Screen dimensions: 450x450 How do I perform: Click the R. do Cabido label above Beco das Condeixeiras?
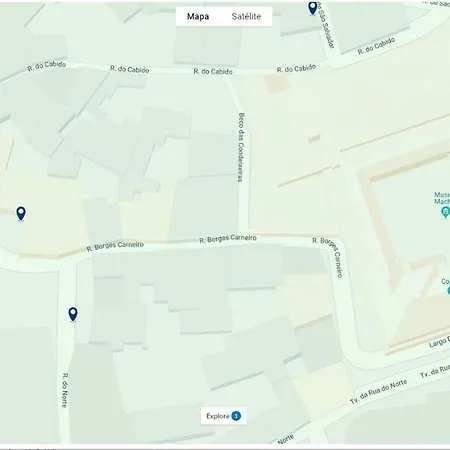point(213,71)
